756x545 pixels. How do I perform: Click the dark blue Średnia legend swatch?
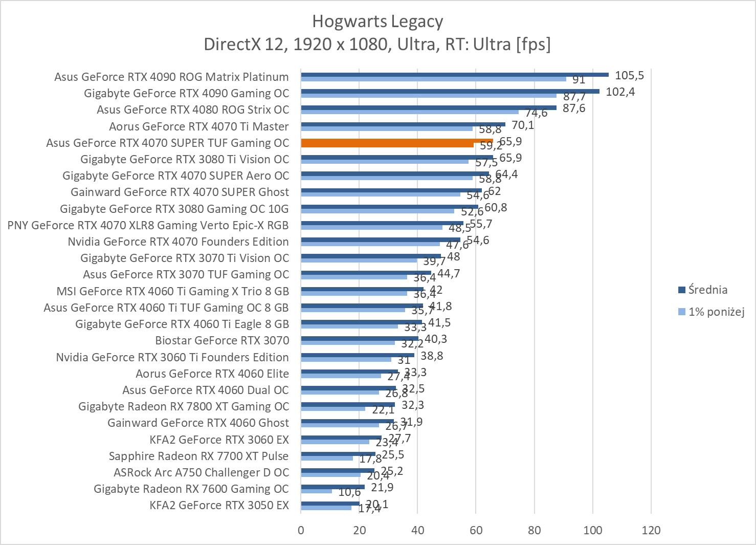tap(681, 290)
